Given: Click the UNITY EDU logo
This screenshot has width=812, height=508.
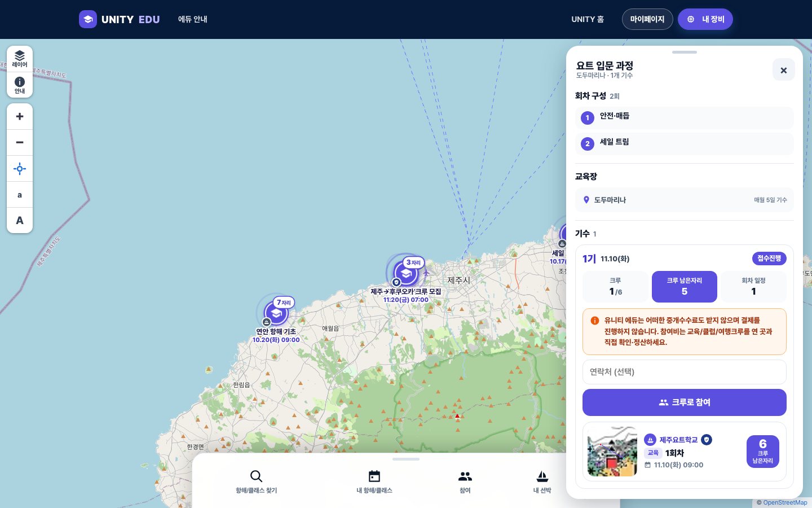Looking at the screenshot, I should point(120,19).
